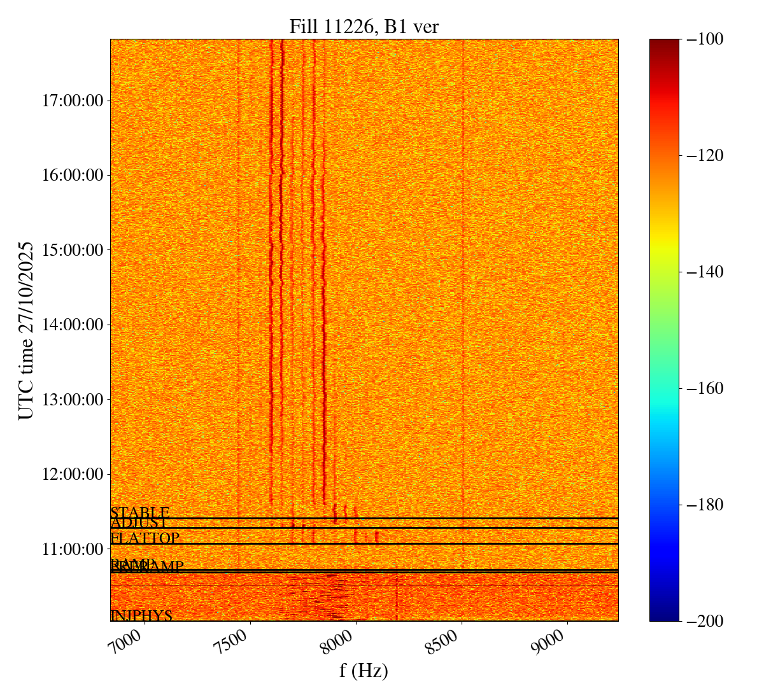The image size is (764, 700).
Task: Click the 'UTC time 27/10/2025' y-axis label
Action: click(26, 330)
